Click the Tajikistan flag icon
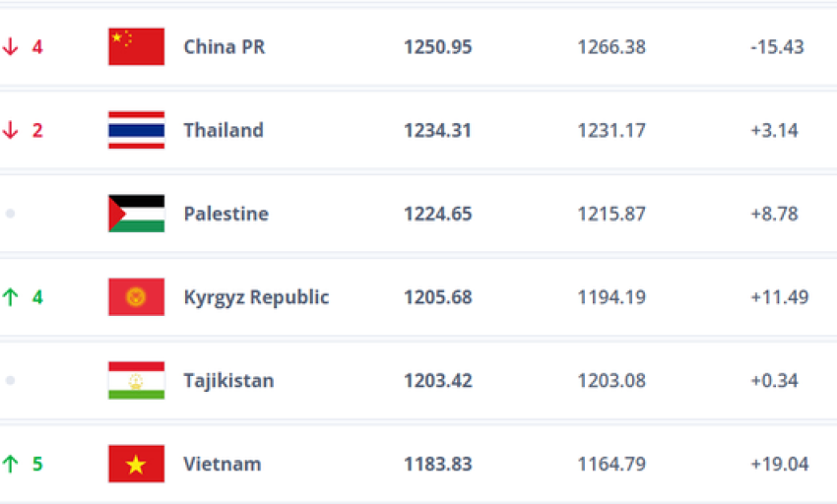837x504 pixels. (136, 380)
